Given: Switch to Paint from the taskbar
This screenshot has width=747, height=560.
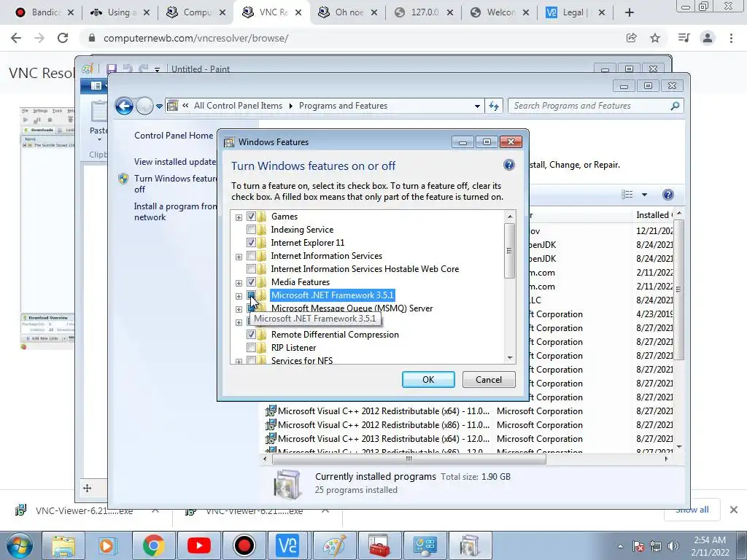Looking at the screenshot, I should (x=334, y=545).
